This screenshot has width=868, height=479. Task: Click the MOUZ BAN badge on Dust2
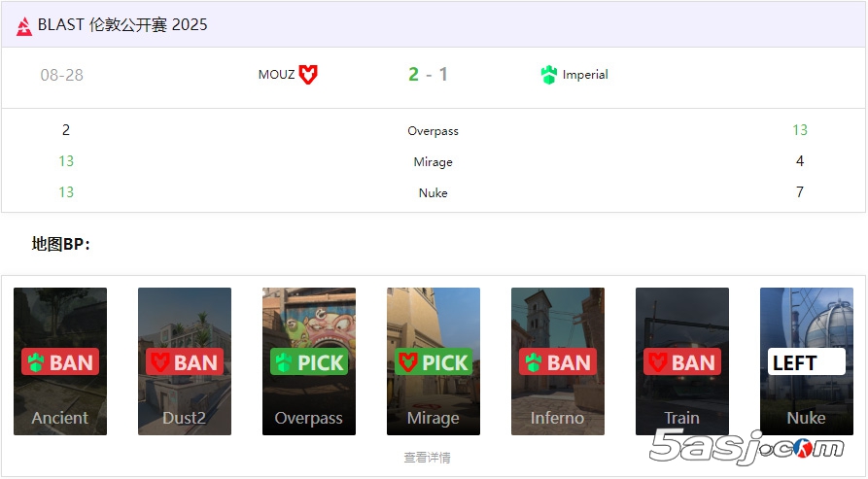point(185,362)
